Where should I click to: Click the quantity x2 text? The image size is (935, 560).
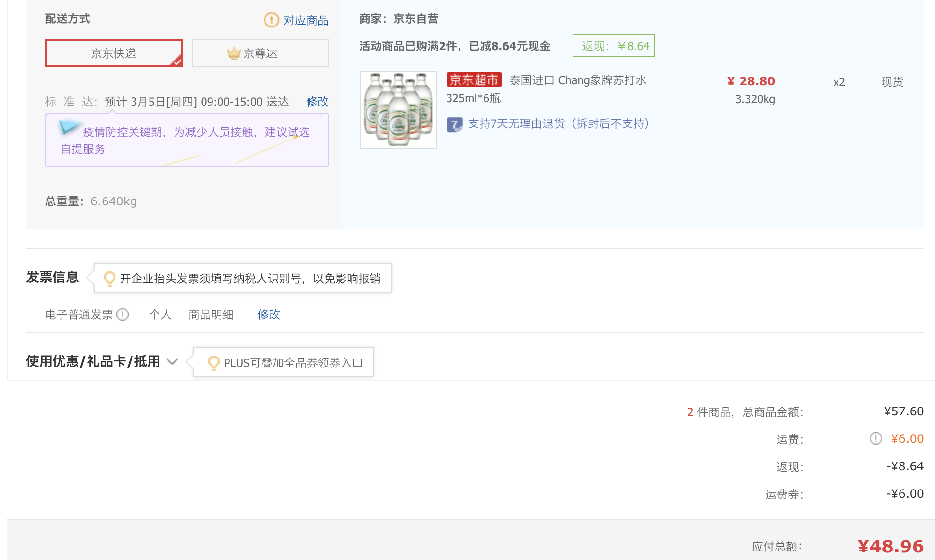[x=839, y=82]
